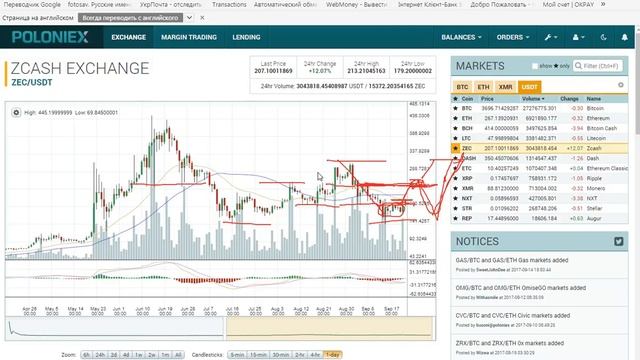The width and height of the screenshot is (640, 360).
Task: Select 30-min candlesticks
Action: (280, 355)
